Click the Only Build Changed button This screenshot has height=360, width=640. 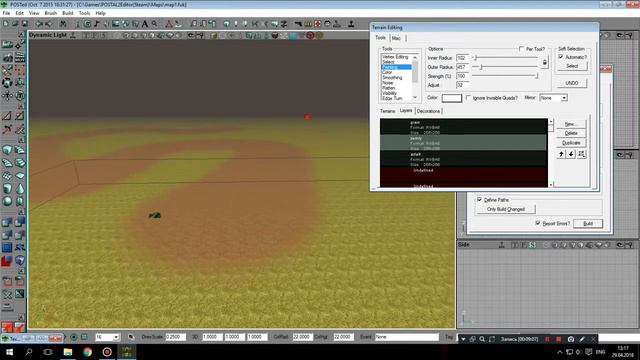pyautogui.click(x=506, y=209)
